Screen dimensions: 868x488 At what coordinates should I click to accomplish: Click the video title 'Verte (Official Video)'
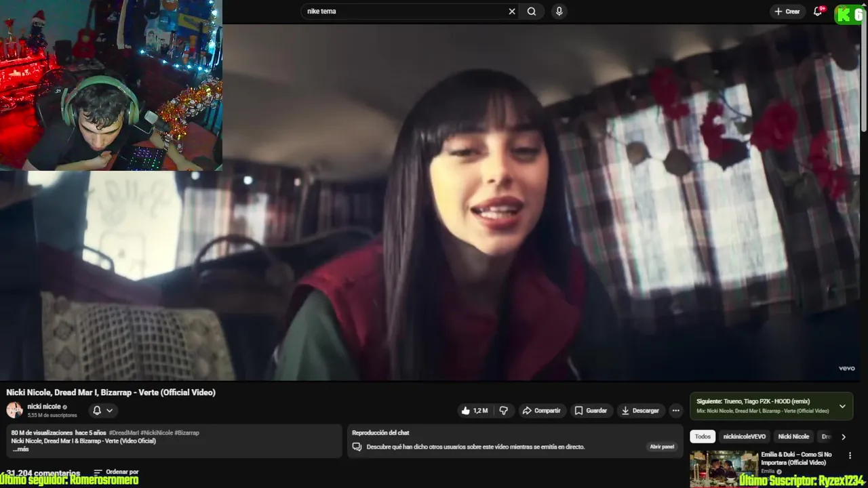click(x=111, y=392)
